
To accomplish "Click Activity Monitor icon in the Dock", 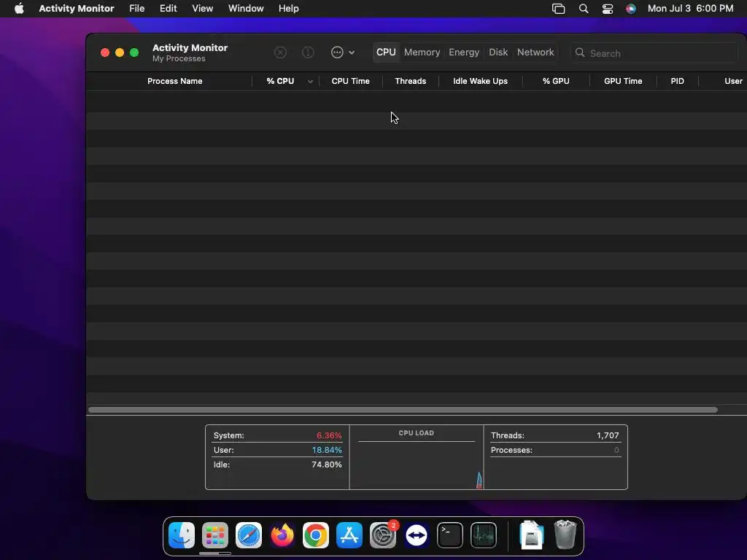I will click(484, 535).
